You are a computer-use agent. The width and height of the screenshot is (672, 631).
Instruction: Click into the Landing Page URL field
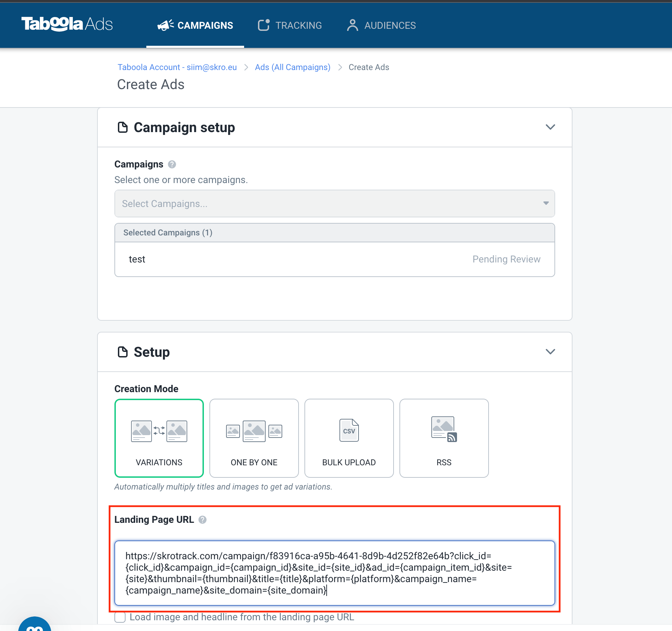335,573
